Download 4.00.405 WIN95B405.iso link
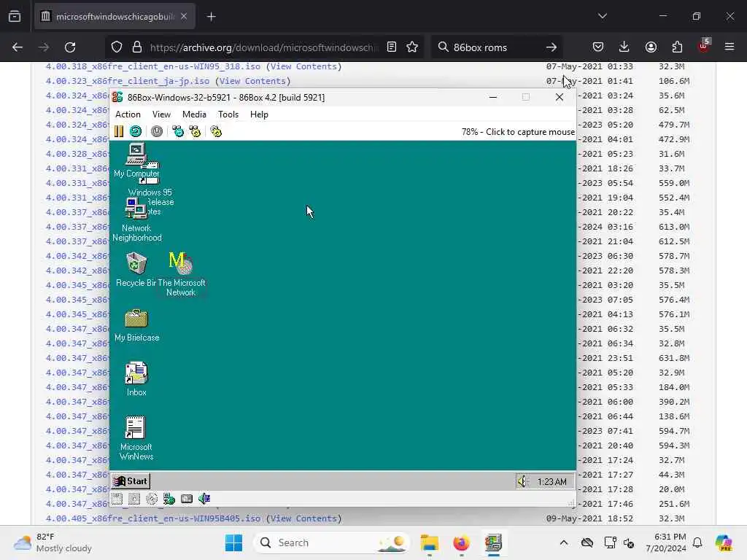The height and width of the screenshot is (560, 747). point(153,518)
